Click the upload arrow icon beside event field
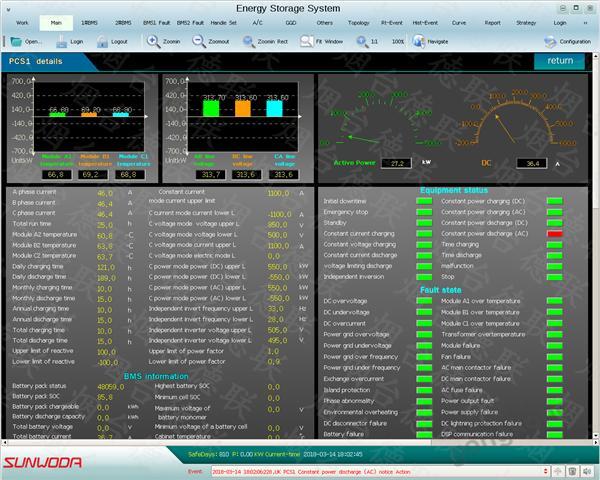This screenshot has width=600, height=480. (558, 471)
